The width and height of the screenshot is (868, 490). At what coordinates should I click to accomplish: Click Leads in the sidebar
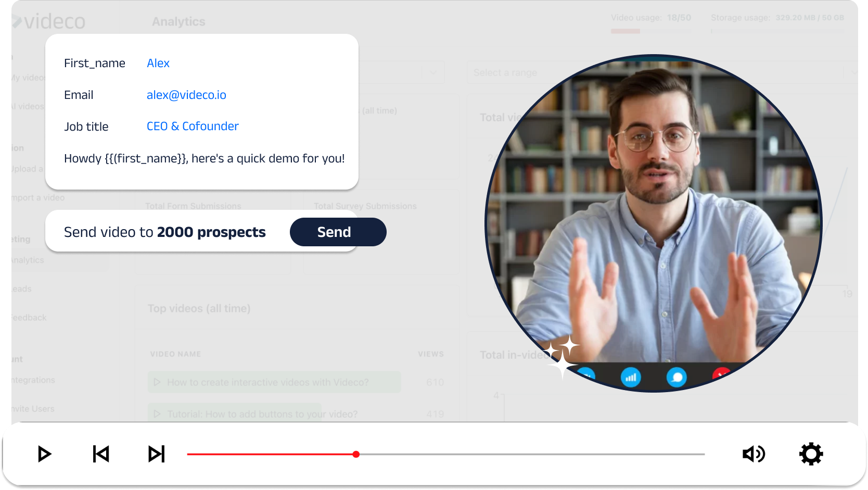click(21, 289)
